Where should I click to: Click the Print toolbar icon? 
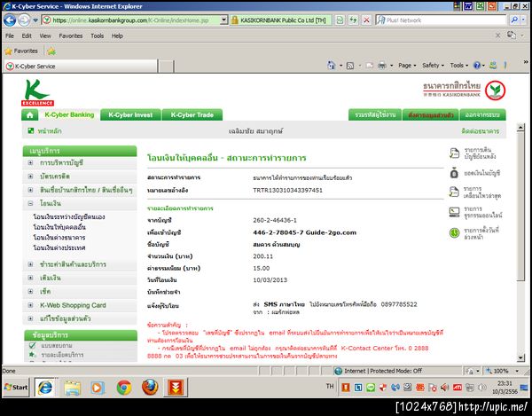pyautogui.click(x=382, y=65)
